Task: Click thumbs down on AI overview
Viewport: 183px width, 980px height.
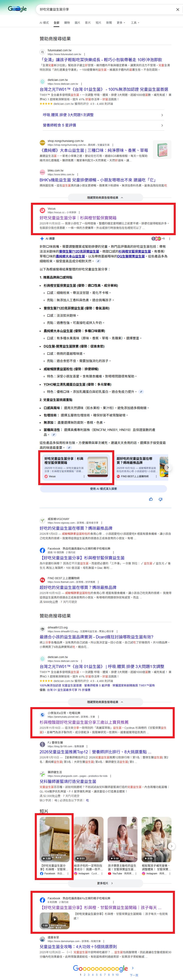Action: coord(160,499)
